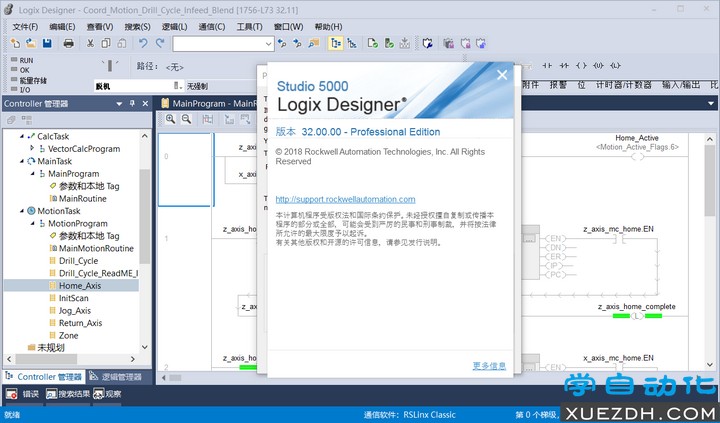Toggle the highlighted Controller Organizer toolbar icon
The image size is (720, 423).
336,44
